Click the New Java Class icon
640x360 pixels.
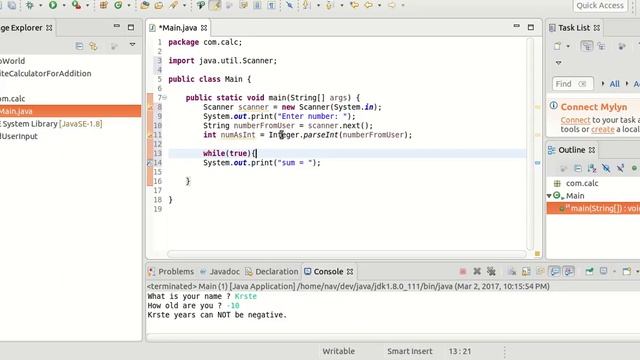pyautogui.click(x=118, y=5)
